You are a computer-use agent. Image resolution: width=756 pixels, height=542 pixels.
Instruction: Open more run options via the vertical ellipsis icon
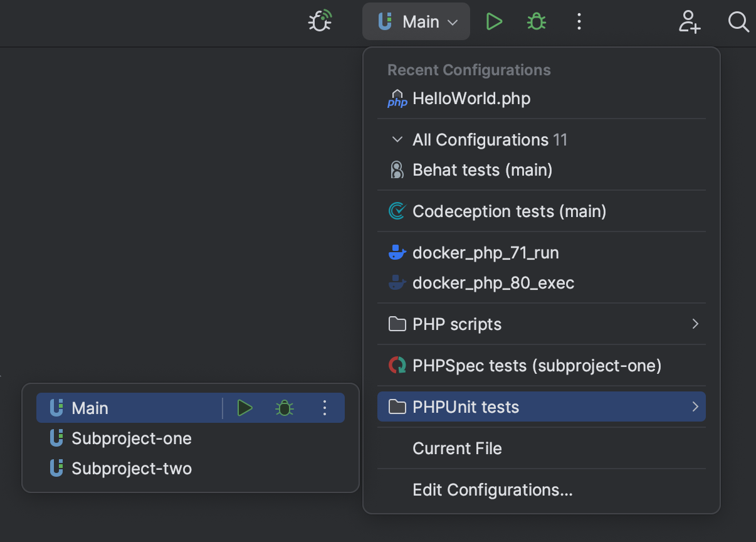[579, 21]
